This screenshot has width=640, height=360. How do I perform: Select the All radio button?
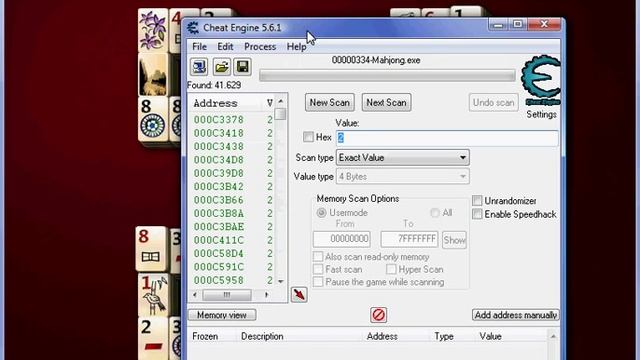pyautogui.click(x=435, y=213)
